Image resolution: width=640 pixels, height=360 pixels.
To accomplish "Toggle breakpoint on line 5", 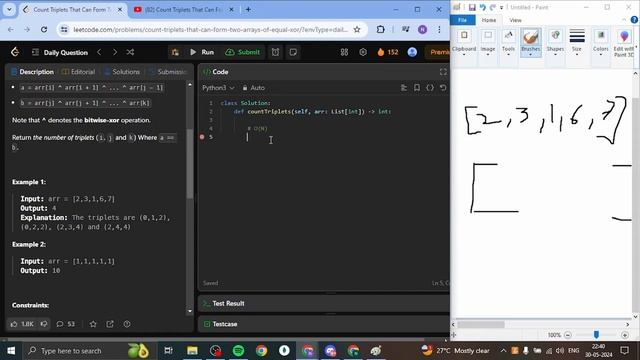I will click(202, 137).
